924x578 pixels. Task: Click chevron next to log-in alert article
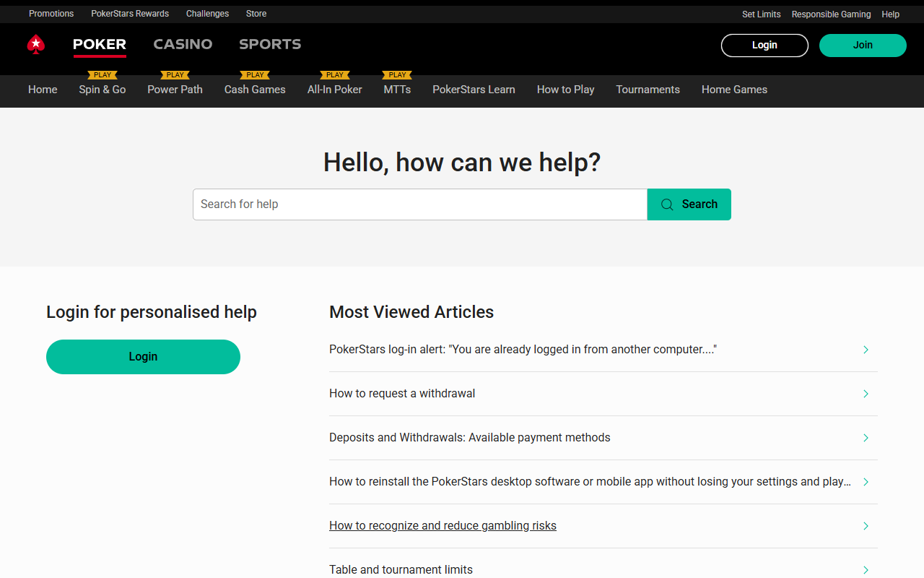tap(866, 350)
